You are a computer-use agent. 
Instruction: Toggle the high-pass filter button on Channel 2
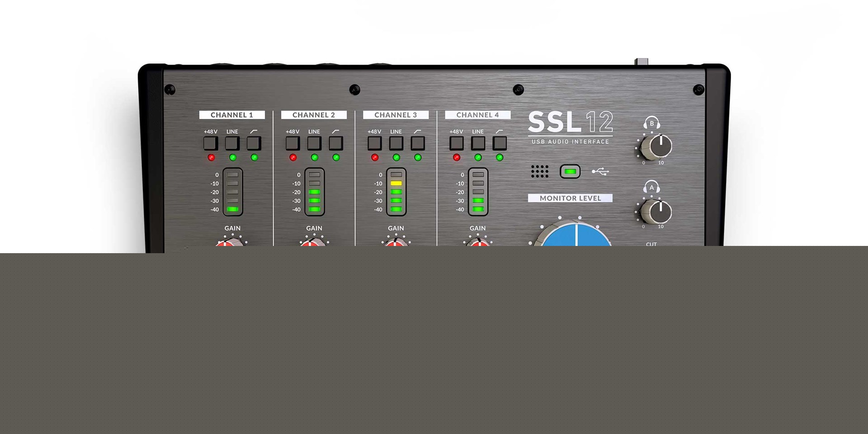point(336,143)
